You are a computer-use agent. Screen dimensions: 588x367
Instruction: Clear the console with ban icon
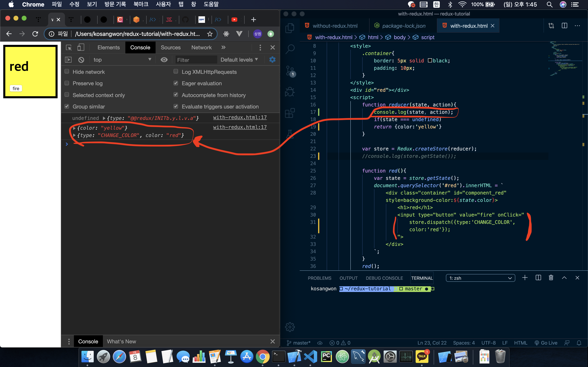pyautogui.click(x=81, y=60)
